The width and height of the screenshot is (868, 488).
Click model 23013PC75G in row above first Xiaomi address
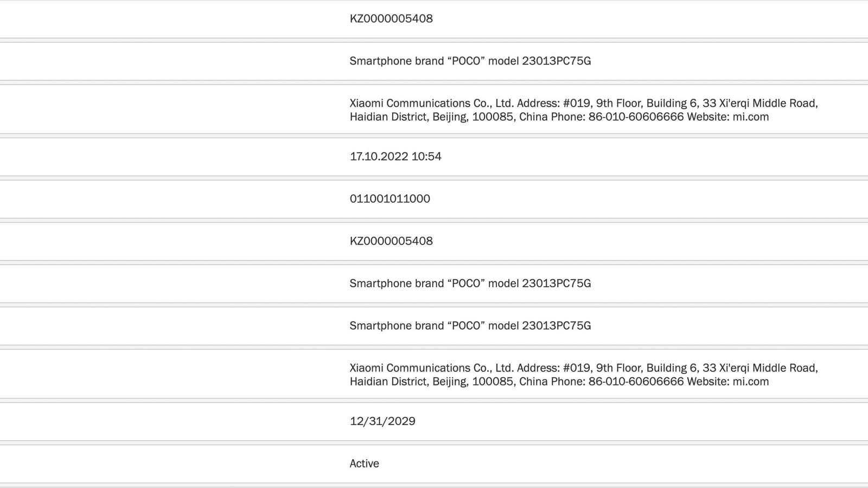click(556, 61)
